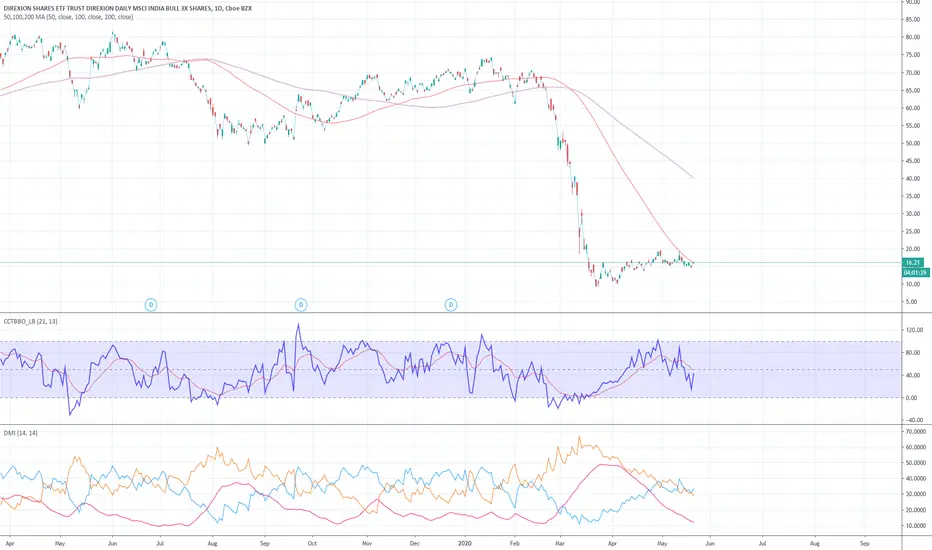Click the Mar label on time axis
932x550 pixels.
point(559,543)
